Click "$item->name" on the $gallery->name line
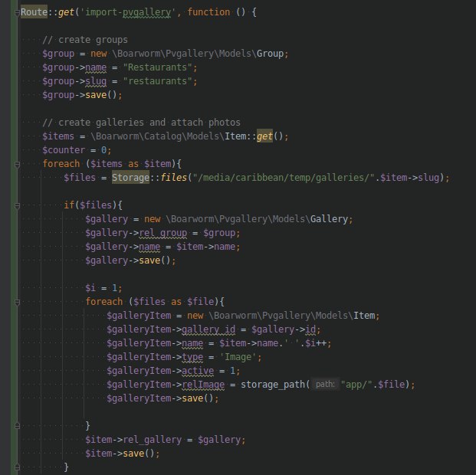476x475 pixels. (x=206, y=247)
